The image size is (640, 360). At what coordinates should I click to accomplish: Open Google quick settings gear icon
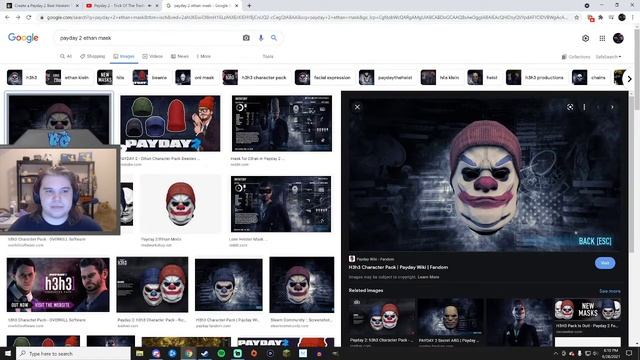click(x=585, y=38)
